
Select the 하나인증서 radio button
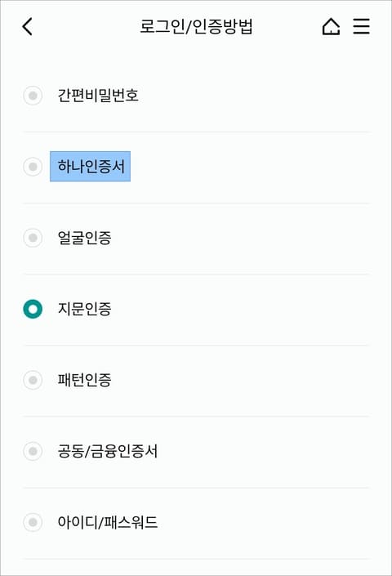point(33,167)
